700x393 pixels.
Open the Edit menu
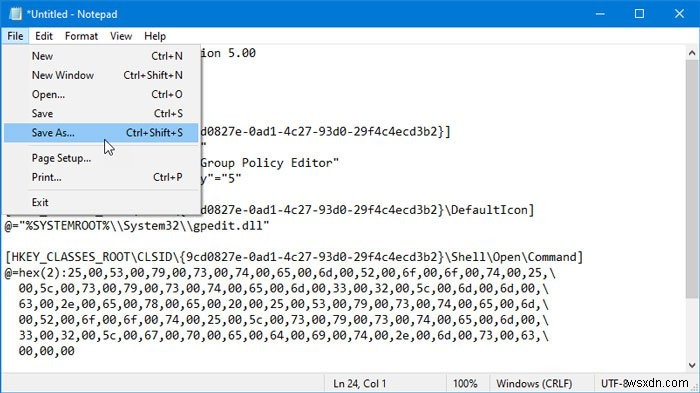(x=44, y=36)
